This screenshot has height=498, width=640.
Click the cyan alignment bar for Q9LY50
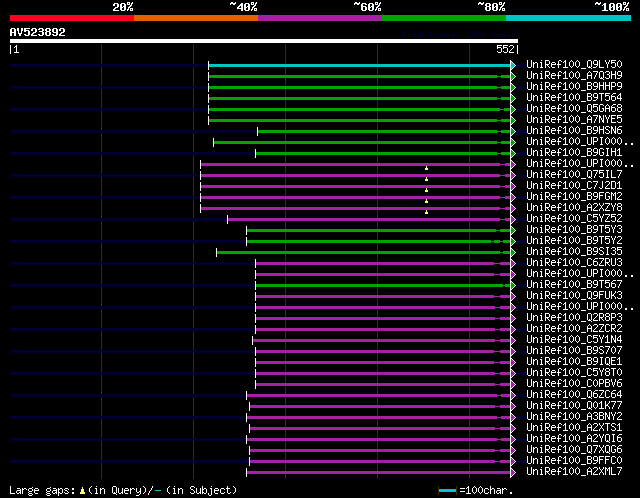click(360, 65)
